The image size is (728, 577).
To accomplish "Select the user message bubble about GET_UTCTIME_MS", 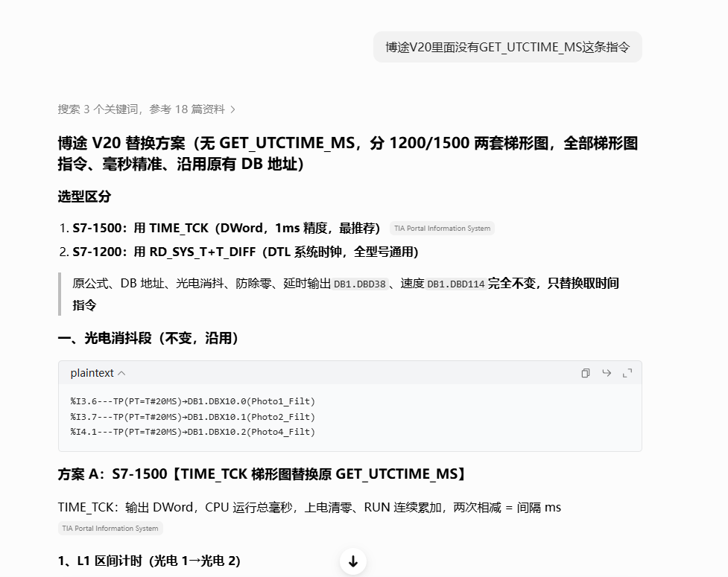I will pyautogui.click(x=507, y=47).
